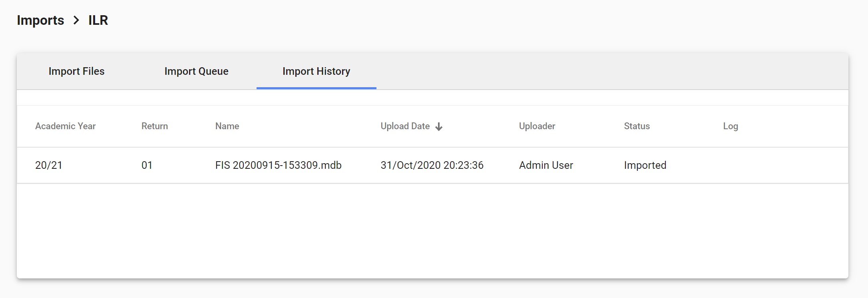This screenshot has height=298, width=868.
Task: Click the Upload Date column header text
Action: (x=405, y=126)
